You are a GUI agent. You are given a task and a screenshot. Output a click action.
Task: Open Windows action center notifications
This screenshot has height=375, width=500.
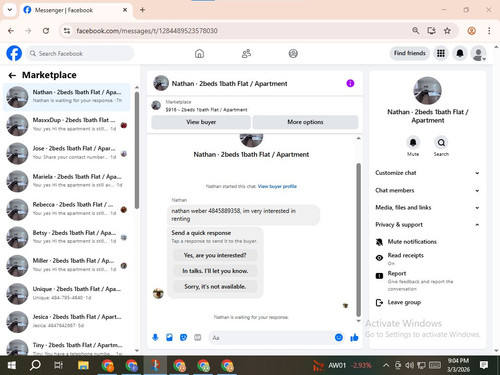click(484, 365)
